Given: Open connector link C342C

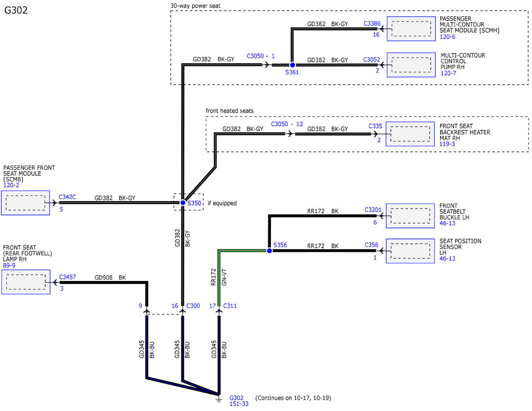Looking at the screenshot, I should (67, 197).
